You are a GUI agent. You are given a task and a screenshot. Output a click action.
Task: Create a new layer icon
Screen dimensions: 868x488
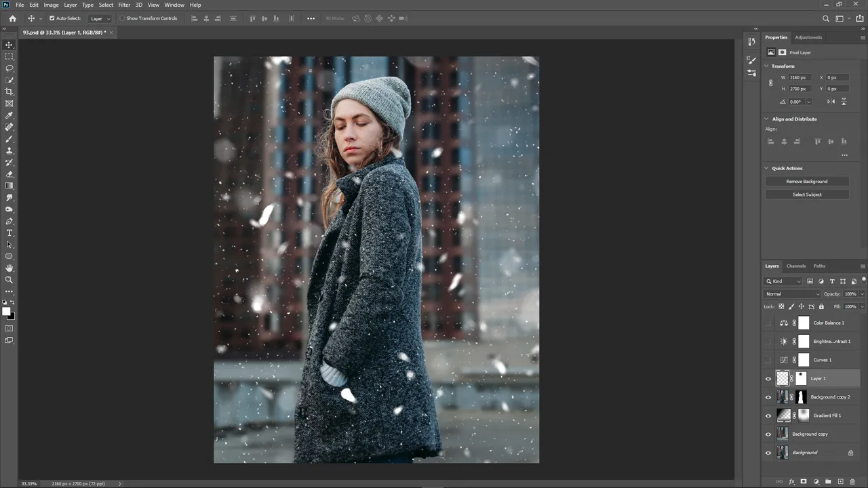tap(840, 481)
